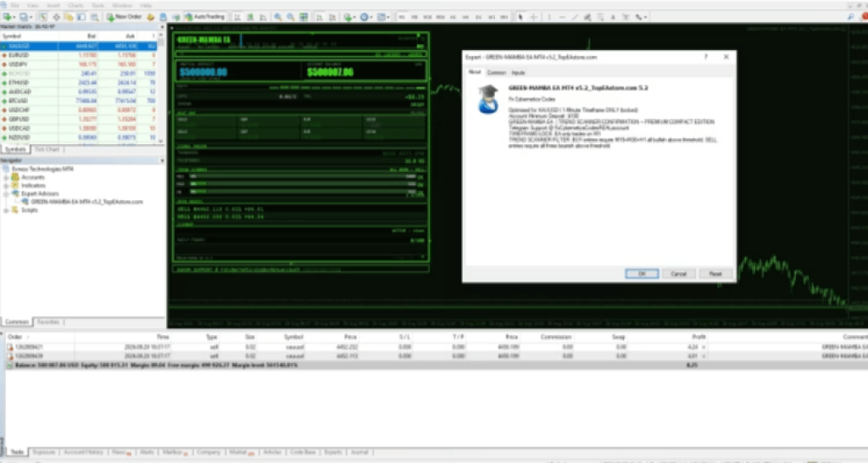Image resolution: width=868 pixels, height=463 pixels.
Task: Select the crosshair tool
Action: point(534,17)
